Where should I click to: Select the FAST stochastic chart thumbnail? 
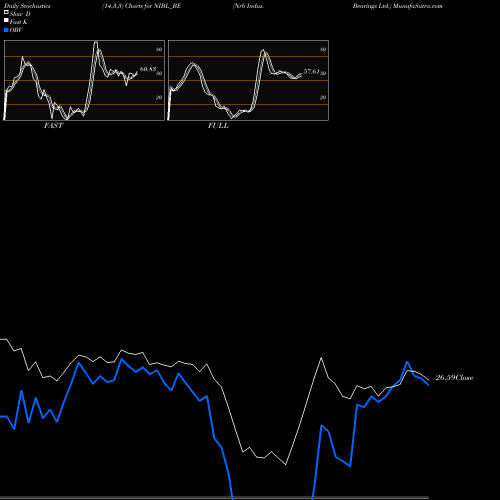click(x=84, y=80)
